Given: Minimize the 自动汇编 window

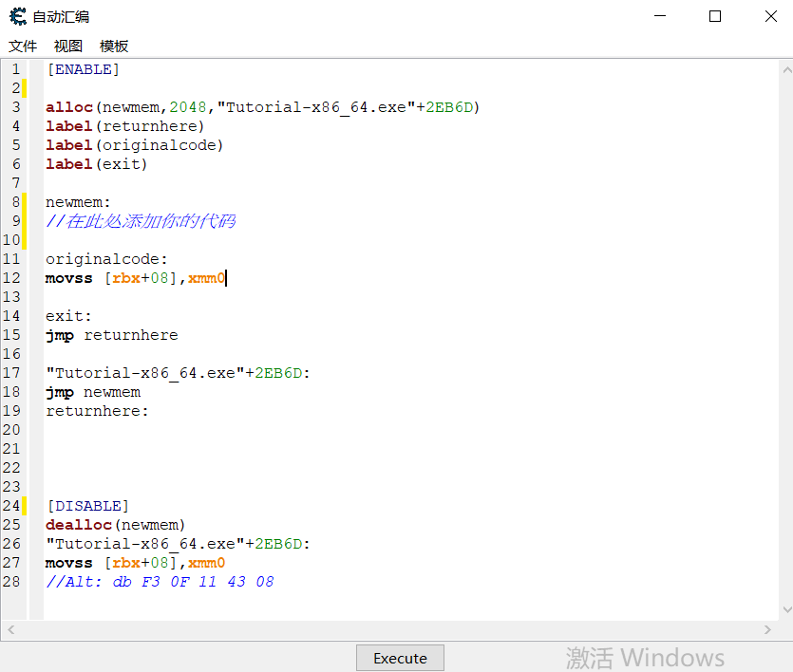Looking at the screenshot, I should coord(662,16).
